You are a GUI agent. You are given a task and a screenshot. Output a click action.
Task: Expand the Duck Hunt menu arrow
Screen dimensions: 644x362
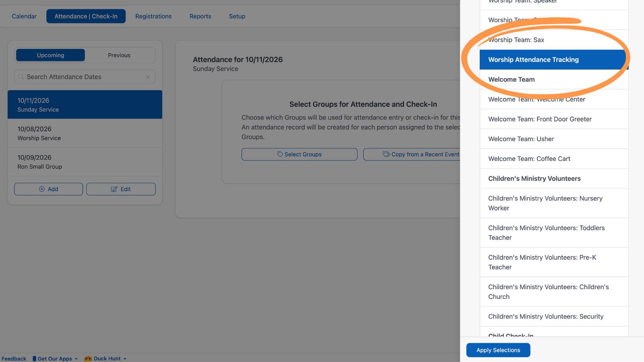point(125,358)
